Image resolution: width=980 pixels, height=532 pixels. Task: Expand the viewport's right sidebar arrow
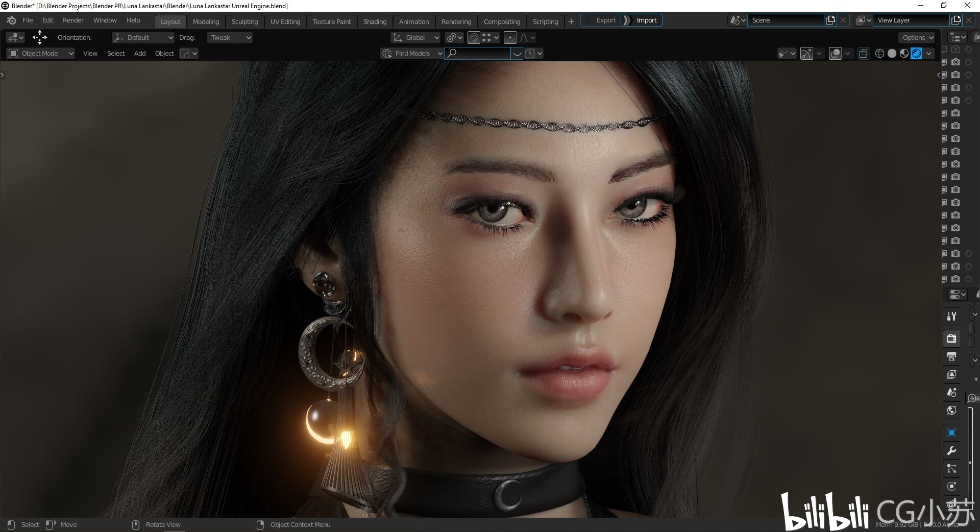(938, 75)
